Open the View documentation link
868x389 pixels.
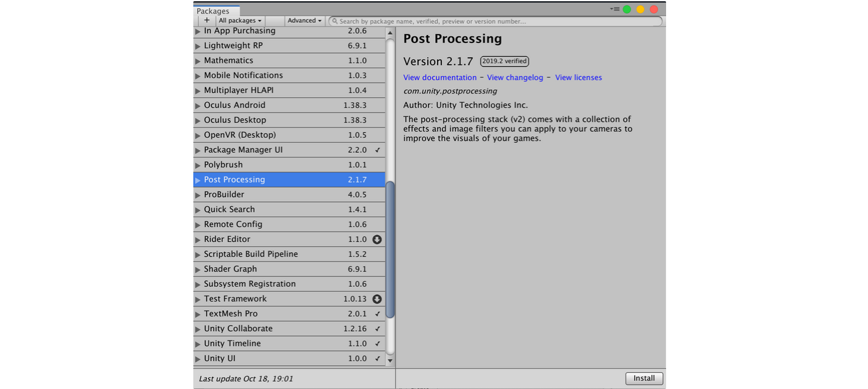[440, 78]
